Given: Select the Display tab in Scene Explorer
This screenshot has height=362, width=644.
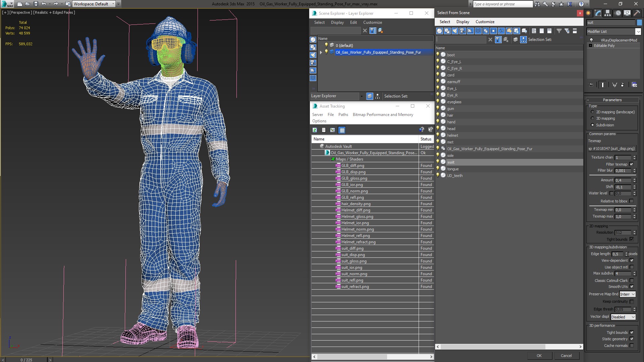Looking at the screenshot, I should 337,22.
